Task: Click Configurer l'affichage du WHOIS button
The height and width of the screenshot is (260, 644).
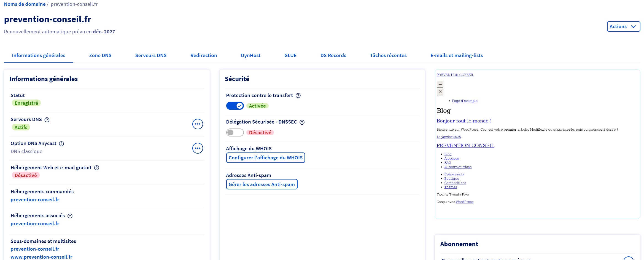Action: pos(265,158)
